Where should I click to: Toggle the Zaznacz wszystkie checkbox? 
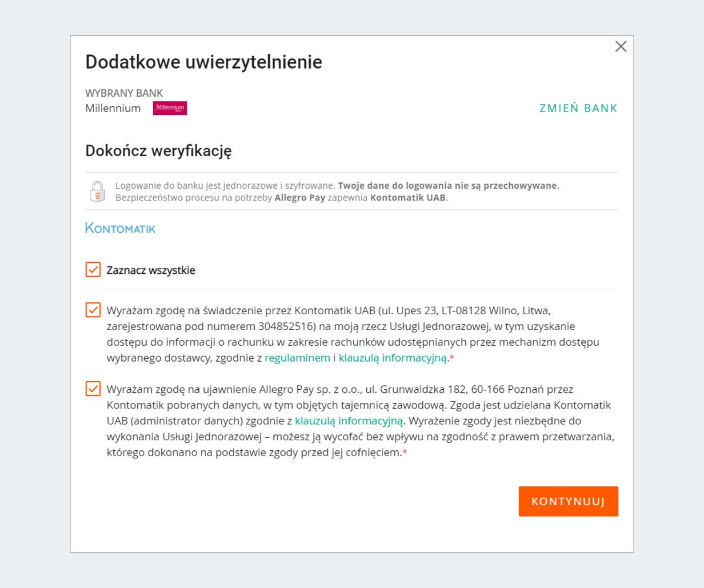click(x=93, y=270)
